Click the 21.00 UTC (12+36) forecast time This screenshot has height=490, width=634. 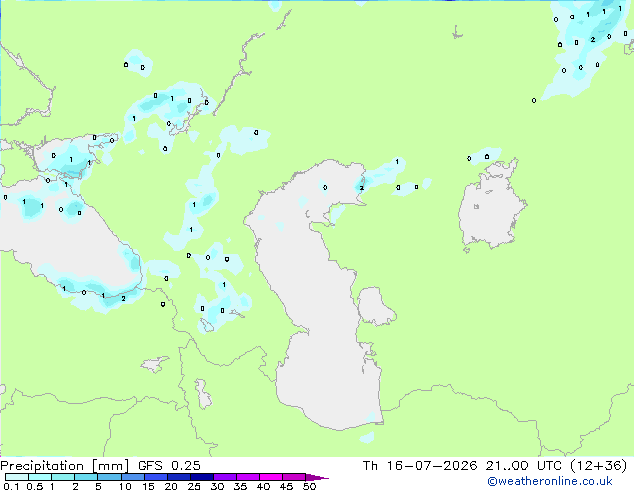pos(556,466)
